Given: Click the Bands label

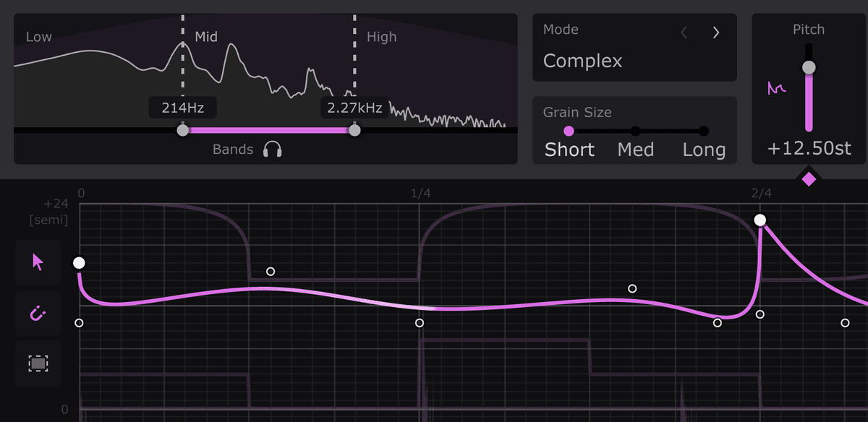Looking at the screenshot, I should (x=234, y=149).
